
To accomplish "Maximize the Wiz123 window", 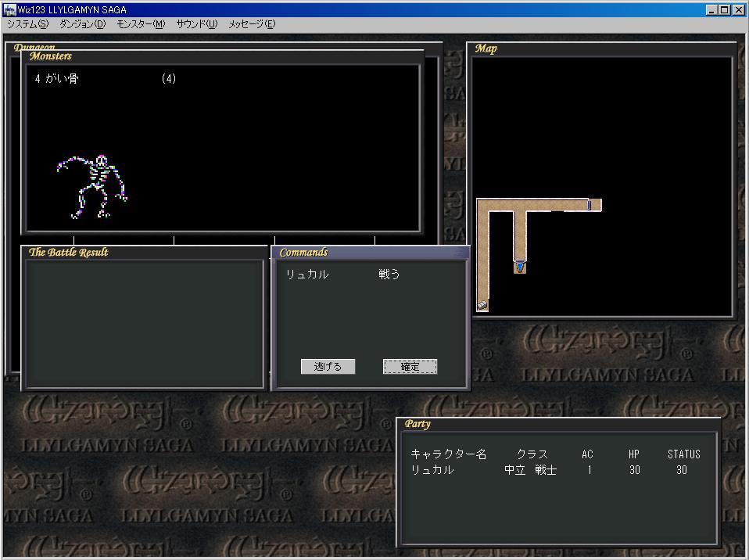I will pos(724,9).
